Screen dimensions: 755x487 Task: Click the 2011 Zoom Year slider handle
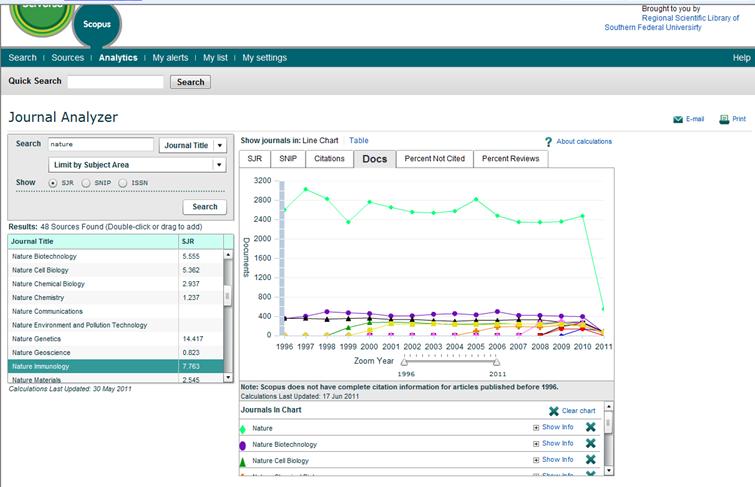496,362
